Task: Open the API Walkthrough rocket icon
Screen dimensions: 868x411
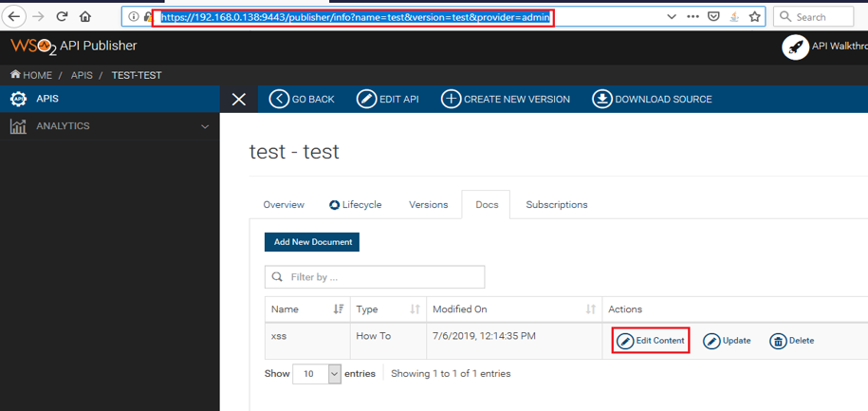Action: pyautogui.click(x=796, y=47)
